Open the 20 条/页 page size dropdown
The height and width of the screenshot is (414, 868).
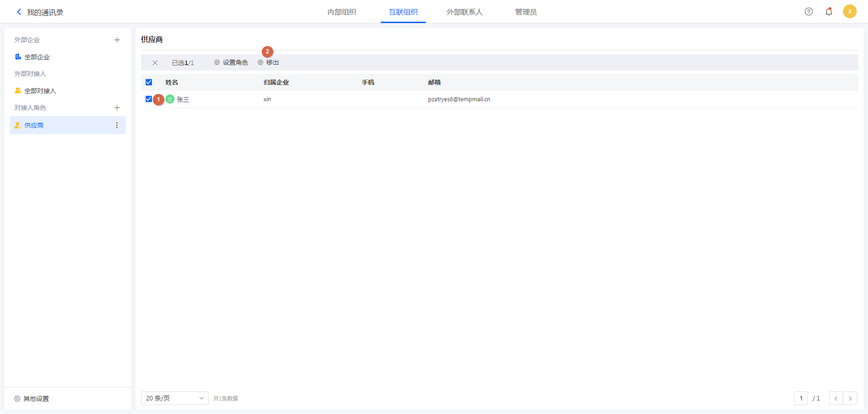pos(175,398)
